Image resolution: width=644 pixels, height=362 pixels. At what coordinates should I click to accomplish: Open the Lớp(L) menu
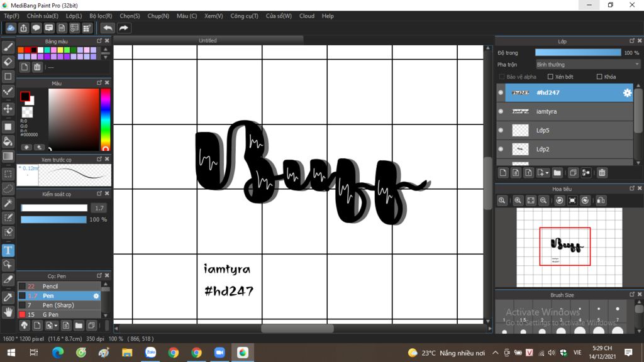click(x=74, y=16)
